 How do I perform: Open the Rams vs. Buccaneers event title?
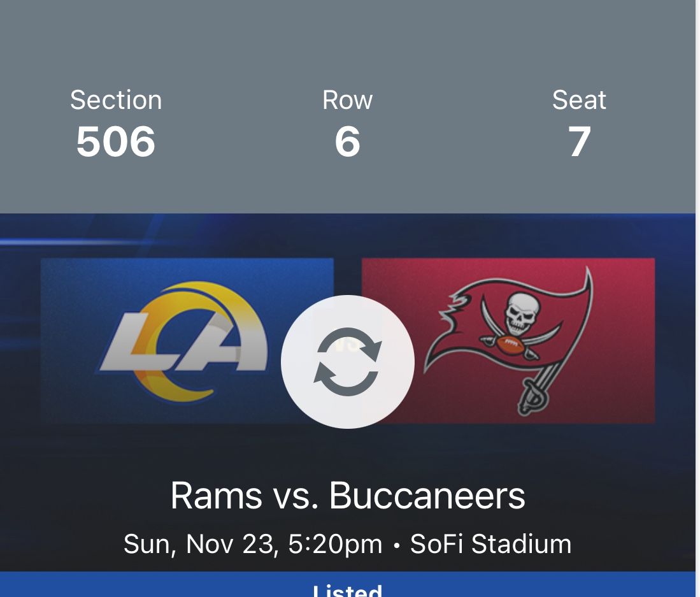coord(348,496)
